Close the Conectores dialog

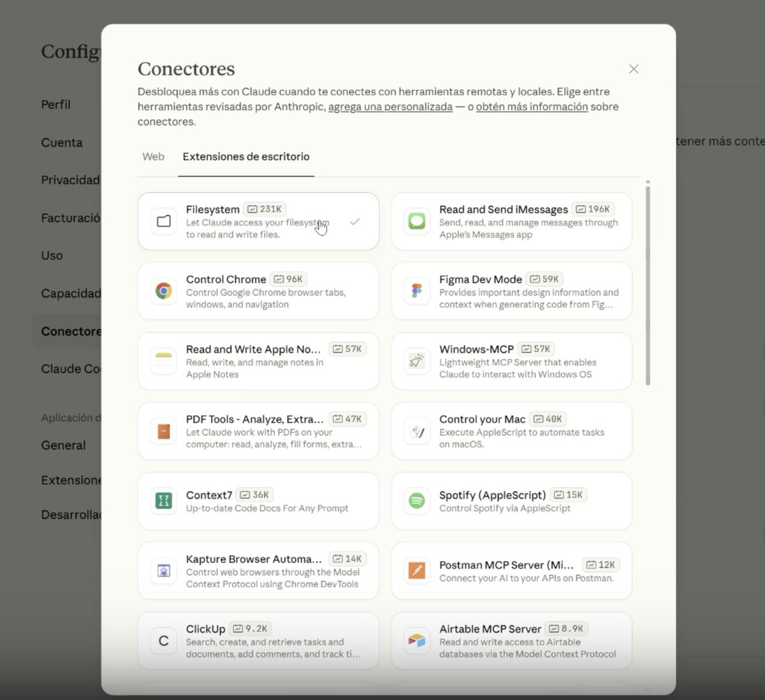[x=634, y=69]
